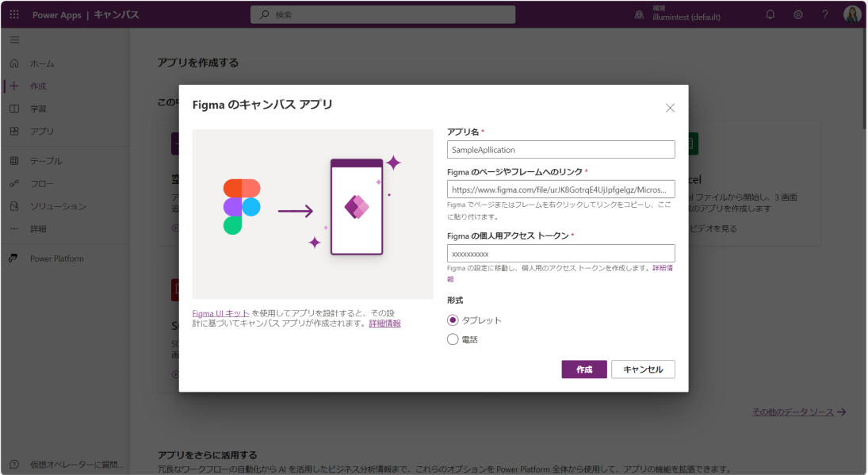Click the Power Platform icon in sidebar
Viewport: 868px width, 475px height.
click(x=13, y=258)
